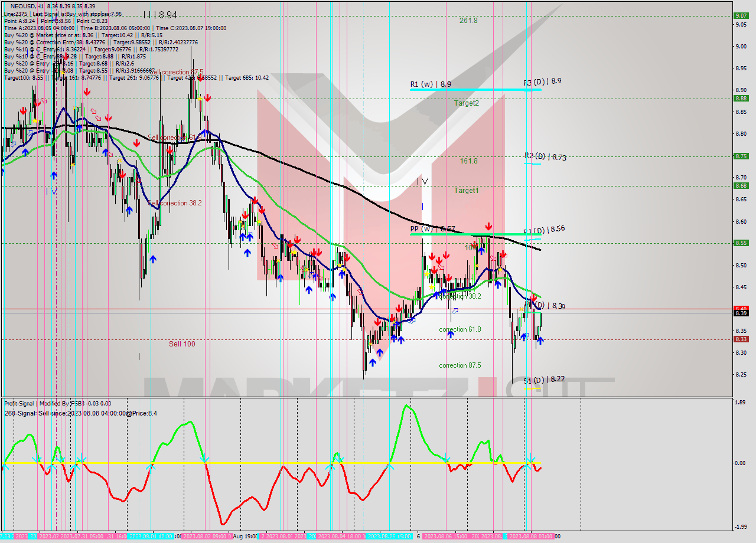756x543 pixels.
Task: Click the 'Aug 19:00' time axis label
Action: 245,536
